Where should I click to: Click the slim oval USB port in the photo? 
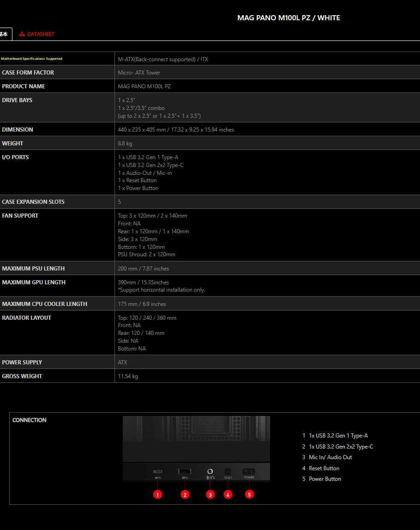pyautogui.click(x=158, y=472)
